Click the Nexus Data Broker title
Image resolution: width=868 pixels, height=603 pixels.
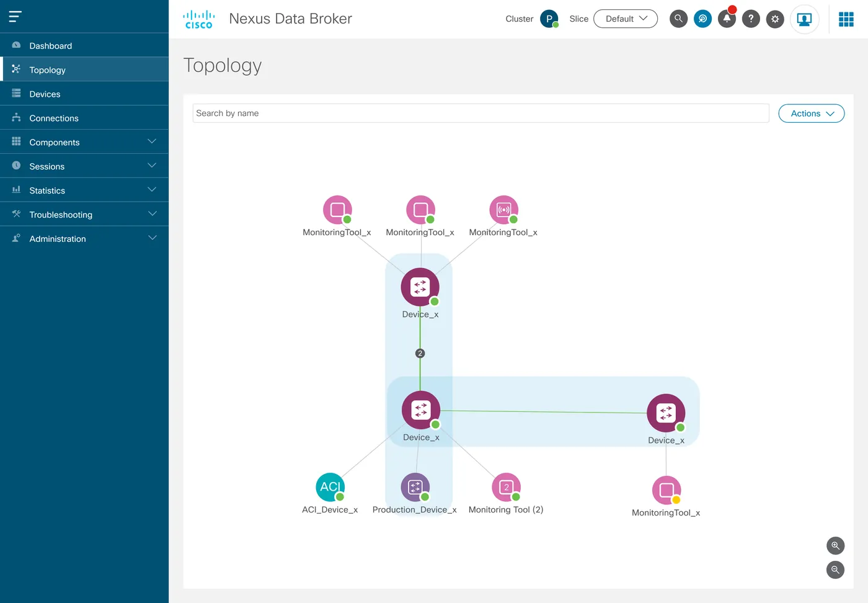point(291,19)
